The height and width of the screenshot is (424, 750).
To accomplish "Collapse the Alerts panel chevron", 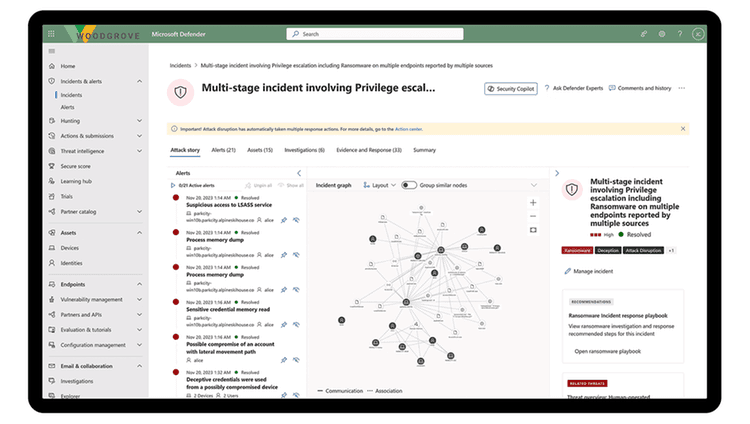I will (299, 173).
